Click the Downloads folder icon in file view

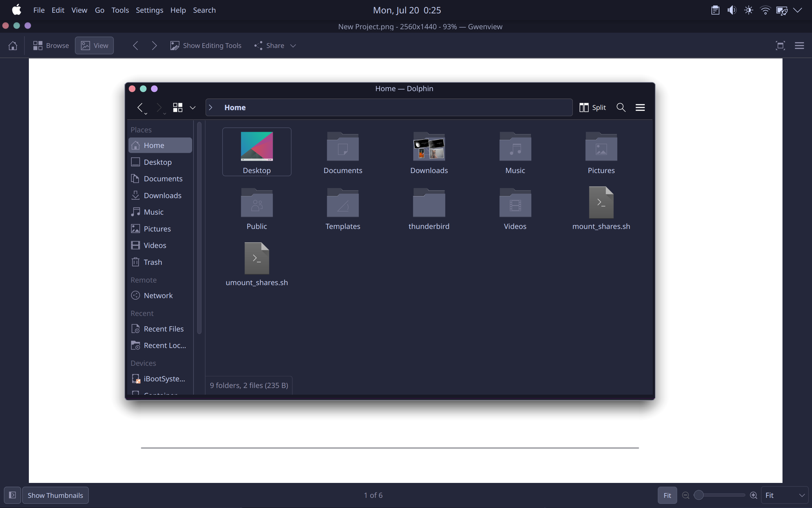429,146
